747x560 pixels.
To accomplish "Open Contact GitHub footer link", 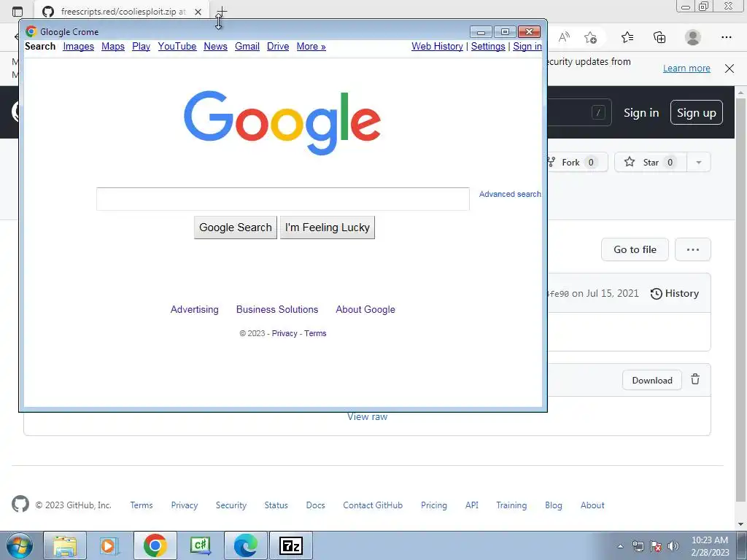I will 373,505.
